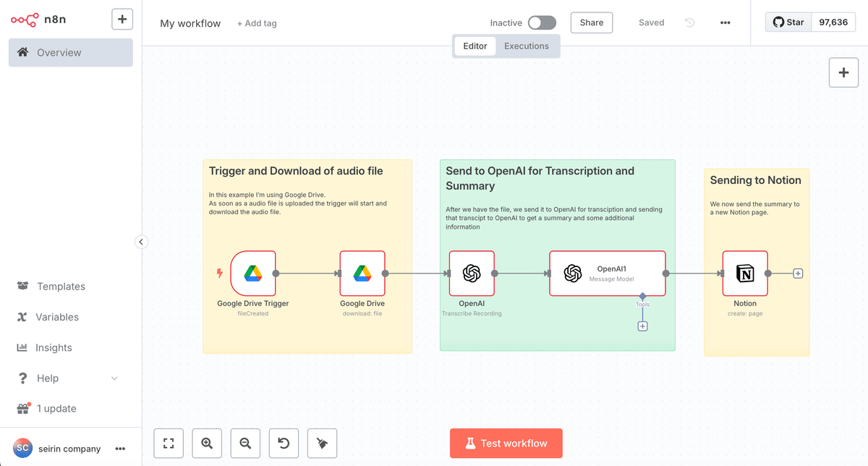868x466 pixels.
Task: Click the Google Drive Trigger label
Action: pyautogui.click(x=253, y=303)
